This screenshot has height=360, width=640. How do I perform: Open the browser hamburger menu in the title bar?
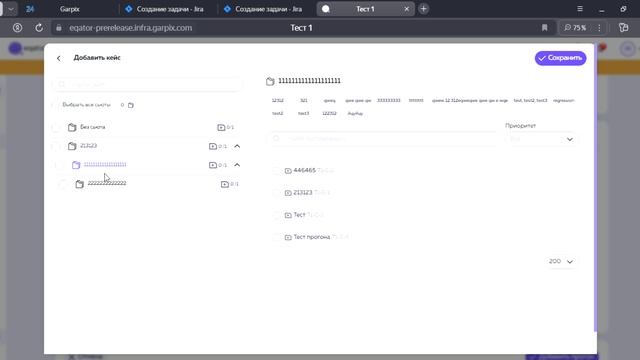[580, 9]
